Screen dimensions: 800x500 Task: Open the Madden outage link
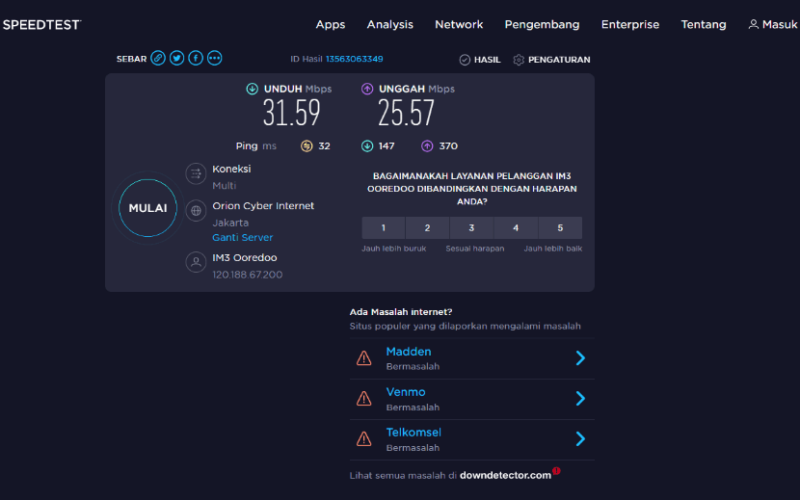tap(408, 352)
